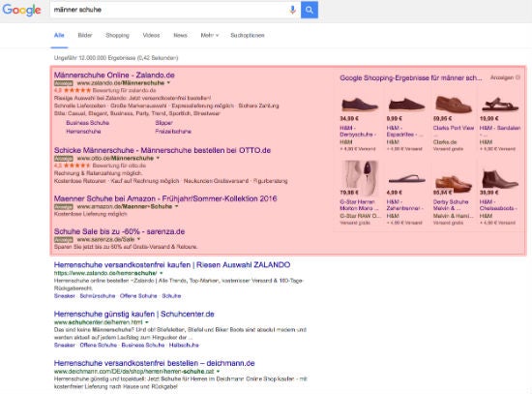Open Google Shopping-Ergebnisse für männer heading
The image size is (532, 394).
[x=411, y=77]
